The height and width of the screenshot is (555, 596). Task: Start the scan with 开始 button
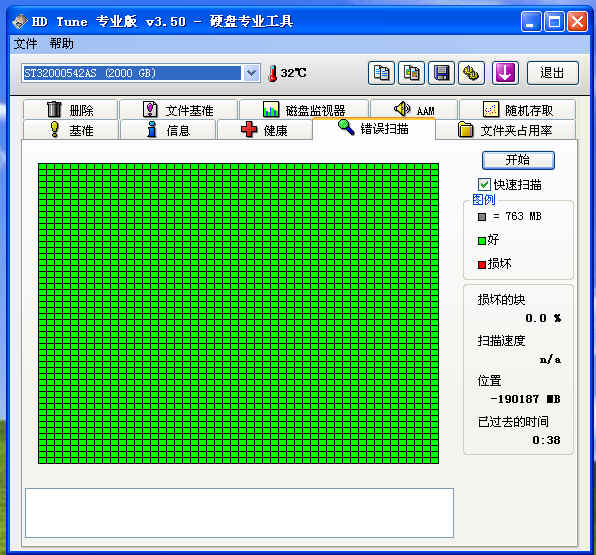518,160
